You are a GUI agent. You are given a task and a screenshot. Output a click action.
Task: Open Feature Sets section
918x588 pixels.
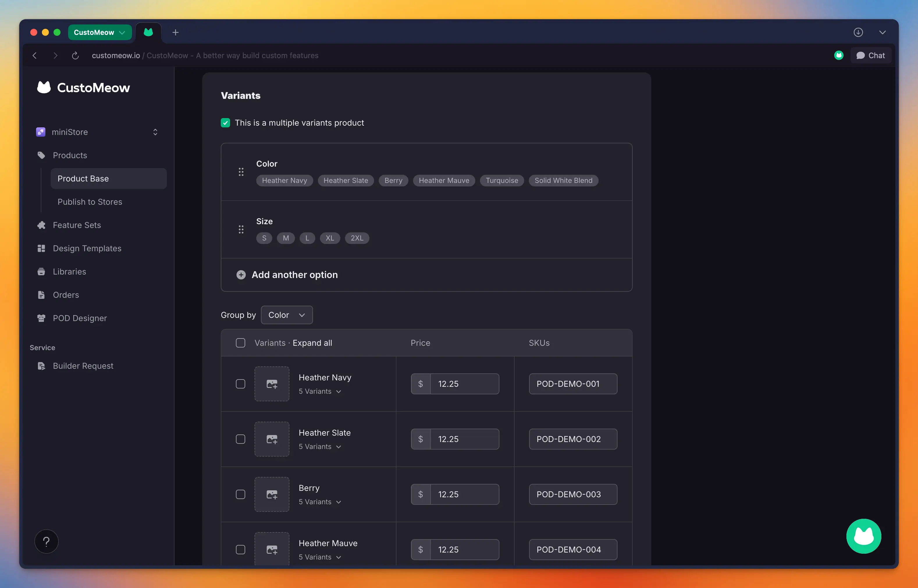click(x=77, y=225)
